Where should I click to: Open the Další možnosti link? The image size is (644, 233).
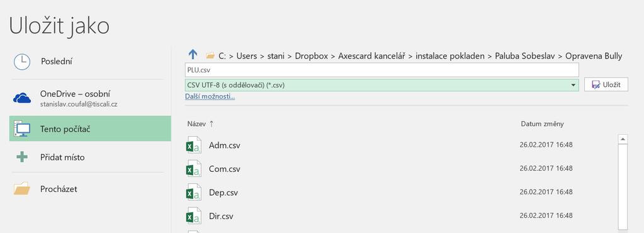[210, 96]
